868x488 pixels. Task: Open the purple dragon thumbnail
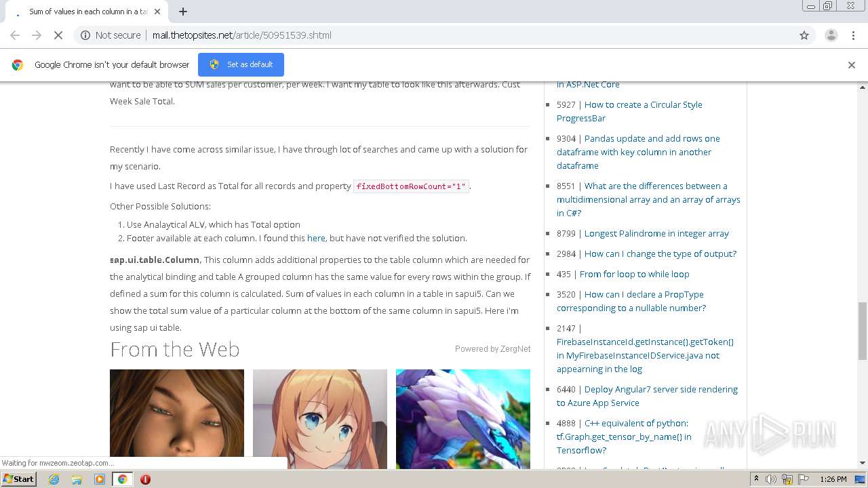click(463, 419)
